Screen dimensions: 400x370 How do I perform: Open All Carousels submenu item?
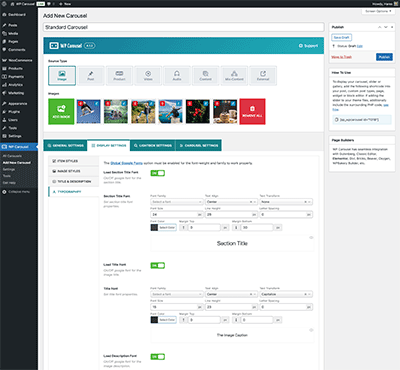pos(12,156)
